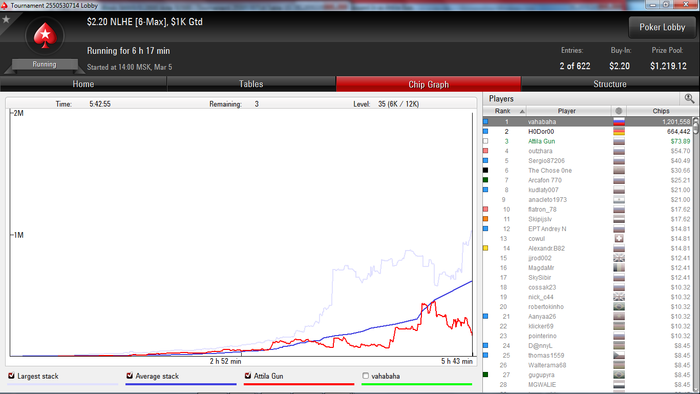This screenshot has height=394, width=700.
Task: Toggle the Average stack checkbox
Action: coord(129,376)
